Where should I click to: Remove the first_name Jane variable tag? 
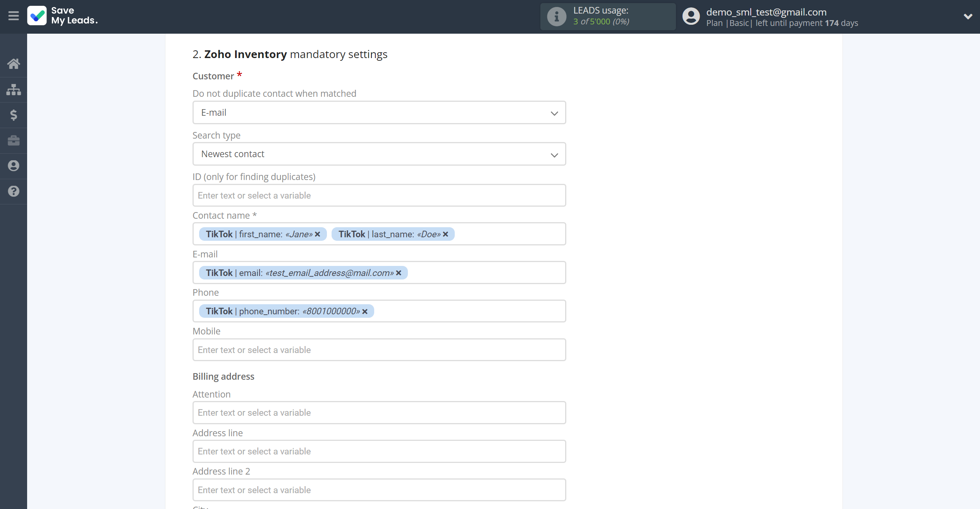(x=318, y=234)
